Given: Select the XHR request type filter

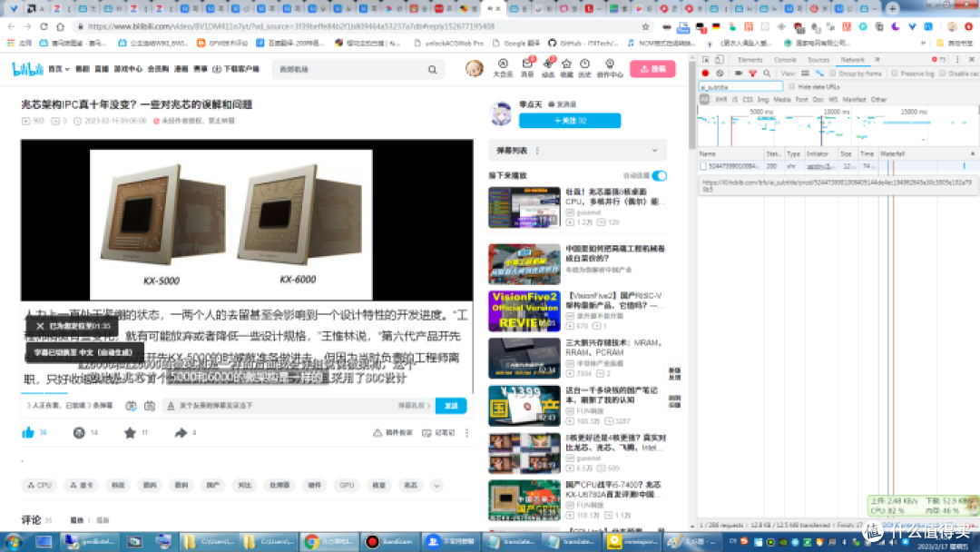Looking at the screenshot, I should tap(720, 99).
